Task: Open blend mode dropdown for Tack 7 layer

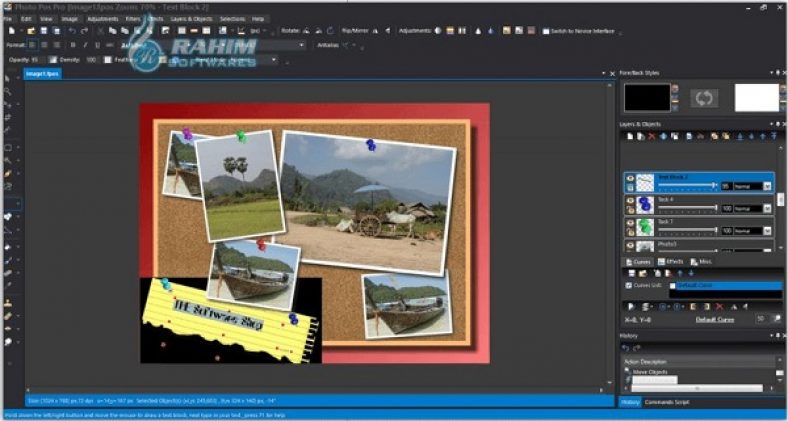Action: pyautogui.click(x=767, y=231)
